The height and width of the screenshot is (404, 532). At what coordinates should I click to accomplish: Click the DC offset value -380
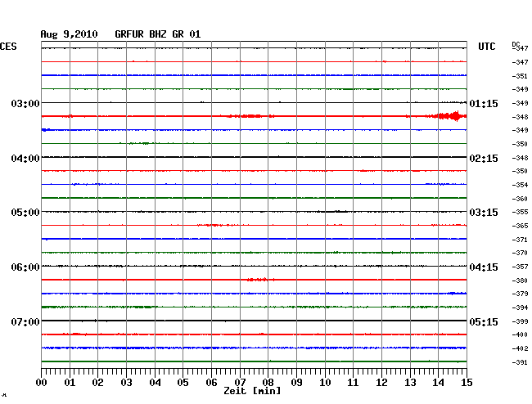[520, 281]
